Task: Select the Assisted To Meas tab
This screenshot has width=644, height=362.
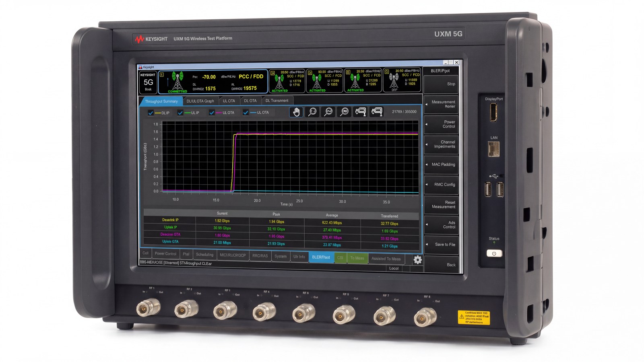Action: (386, 259)
